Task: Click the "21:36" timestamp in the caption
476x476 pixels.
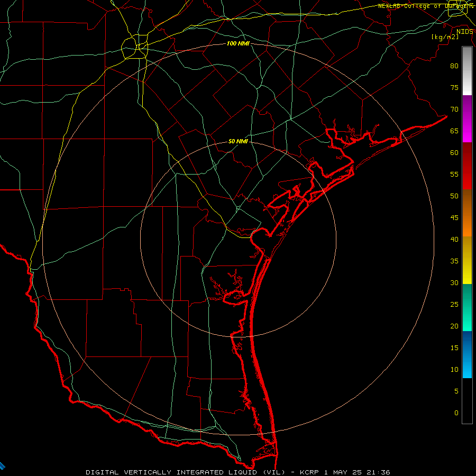Action: pyautogui.click(x=379, y=472)
